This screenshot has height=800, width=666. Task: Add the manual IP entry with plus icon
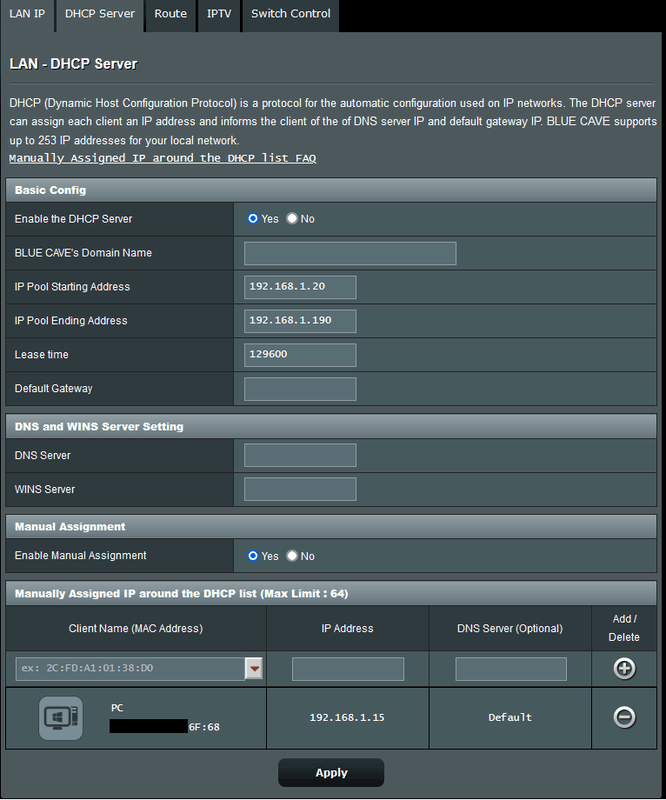click(624, 668)
